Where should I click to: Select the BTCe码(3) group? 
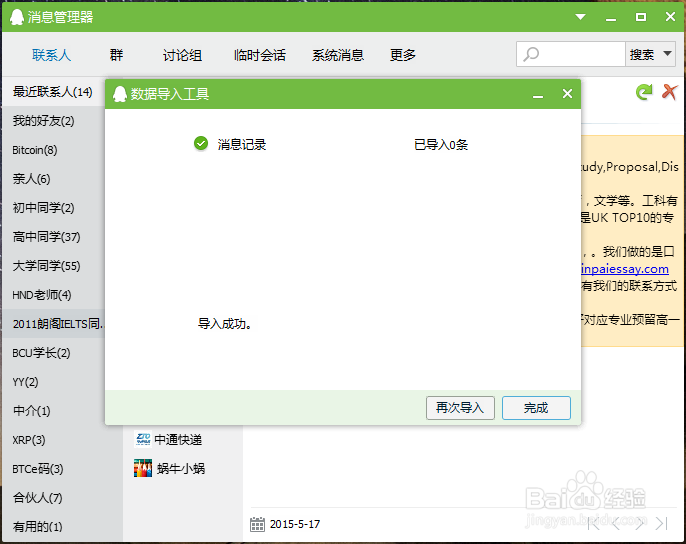[62, 469]
